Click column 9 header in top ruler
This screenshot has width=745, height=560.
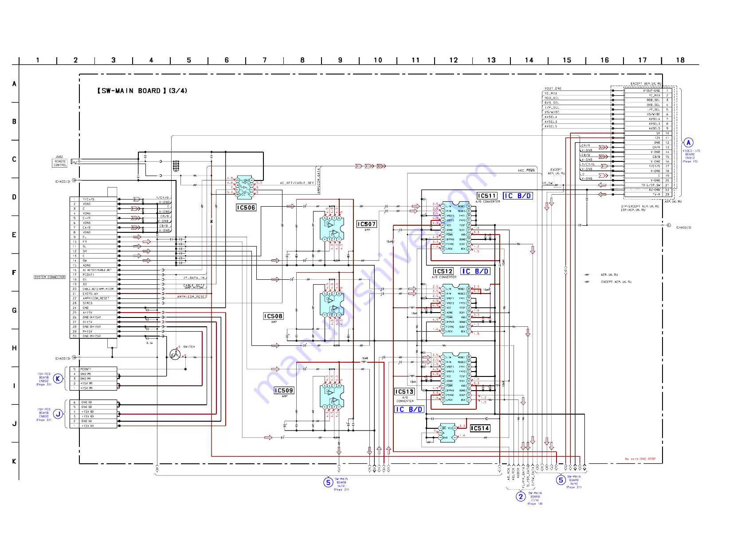pos(340,60)
